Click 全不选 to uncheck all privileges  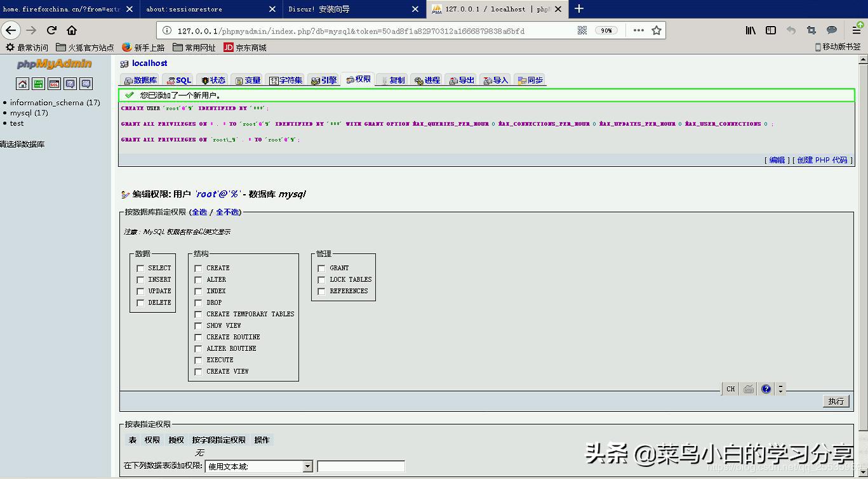[x=227, y=212]
